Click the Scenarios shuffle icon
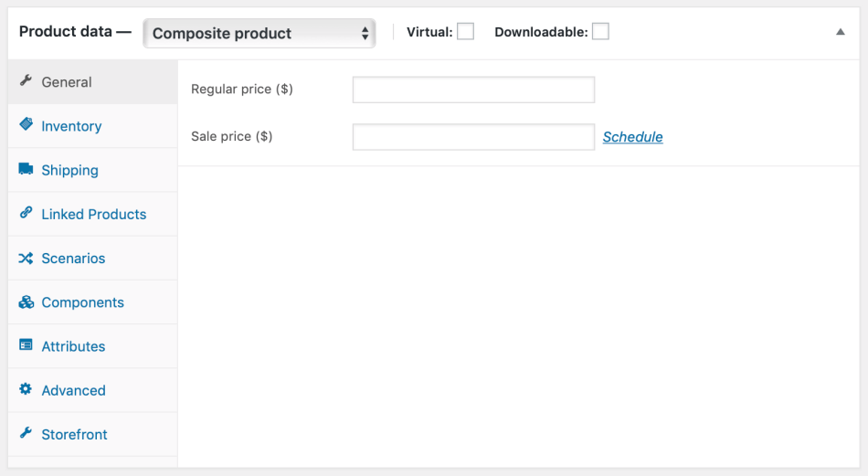The image size is (868, 476). 26,258
